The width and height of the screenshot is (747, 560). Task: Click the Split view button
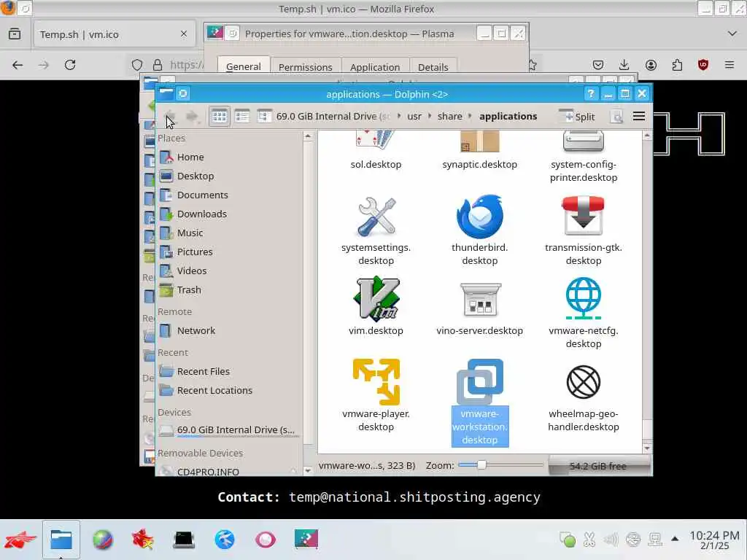tap(578, 116)
